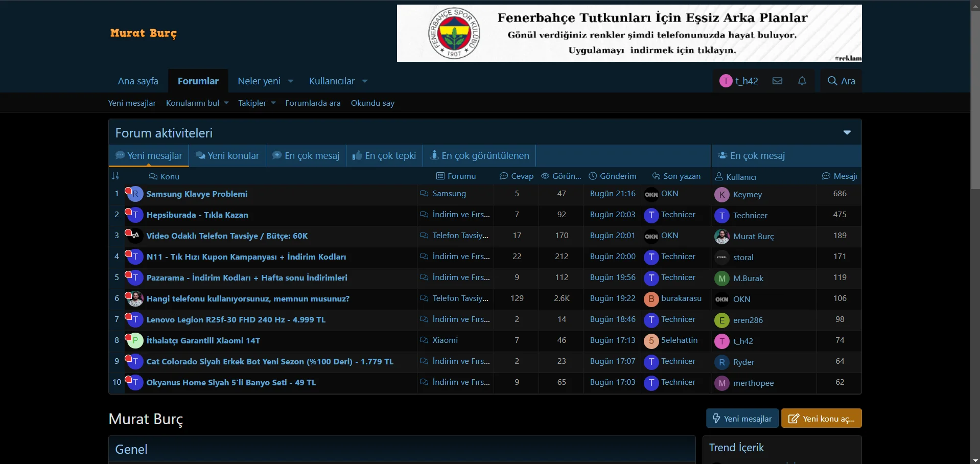This screenshot has width=980, height=464.
Task: Go to Ana sayfa in navigation
Action: coord(138,81)
